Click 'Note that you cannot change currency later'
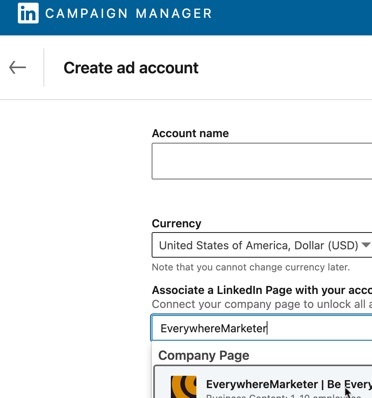The width and height of the screenshot is (372, 398). [251, 267]
